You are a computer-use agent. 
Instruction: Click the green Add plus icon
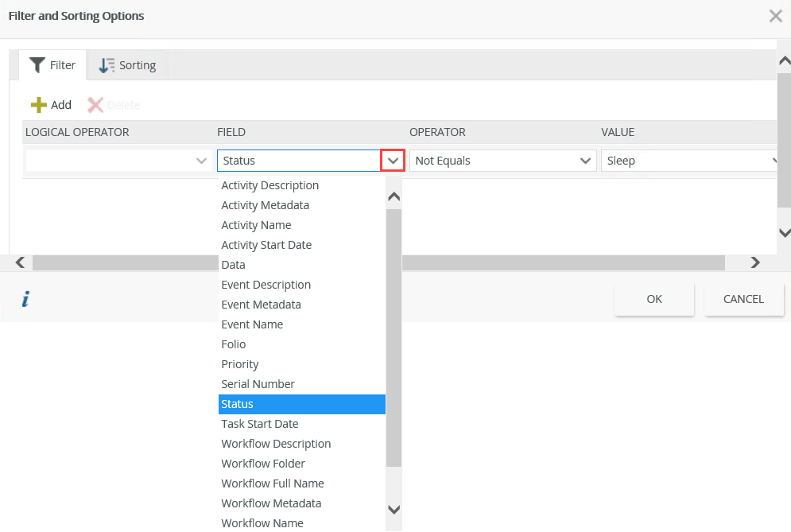(38, 105)
